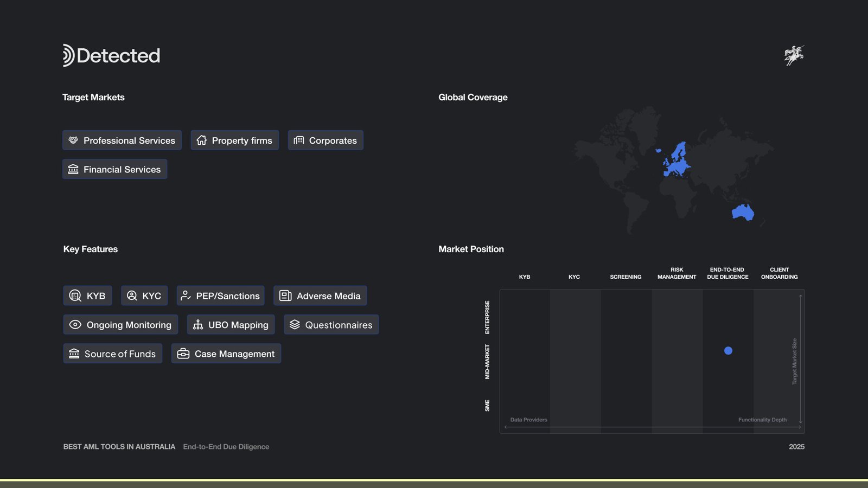Click the newspaper icon beside Adverse Media
This screenshot has width=868, height=488.
[x=285, y=296]
